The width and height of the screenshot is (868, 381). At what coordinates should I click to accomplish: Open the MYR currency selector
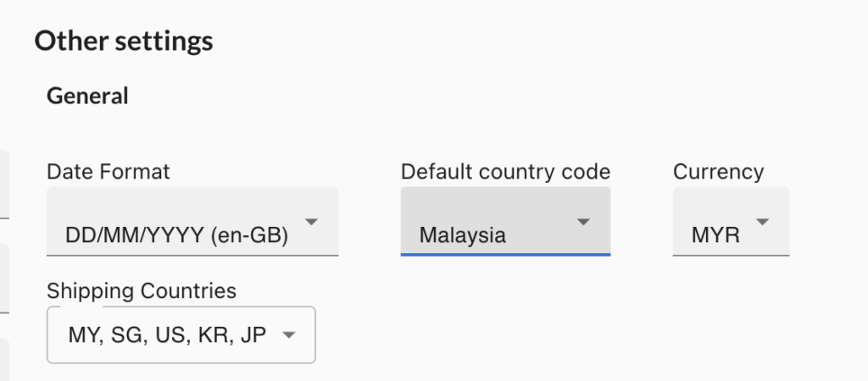click(715, 235)
